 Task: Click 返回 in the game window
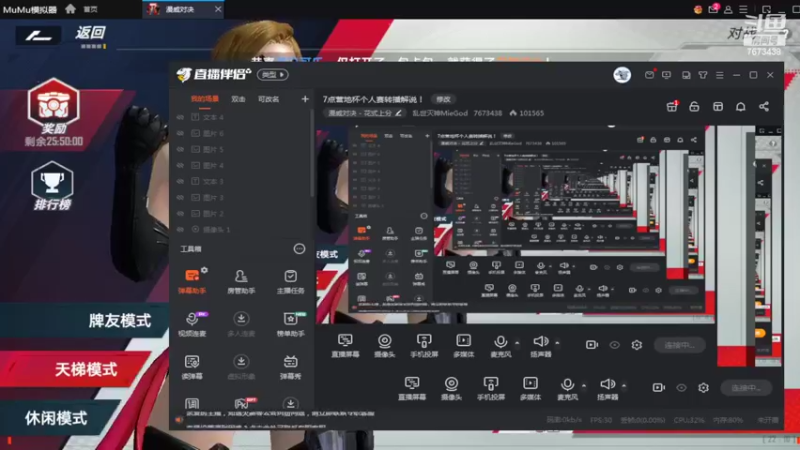(x=90, y=33)
